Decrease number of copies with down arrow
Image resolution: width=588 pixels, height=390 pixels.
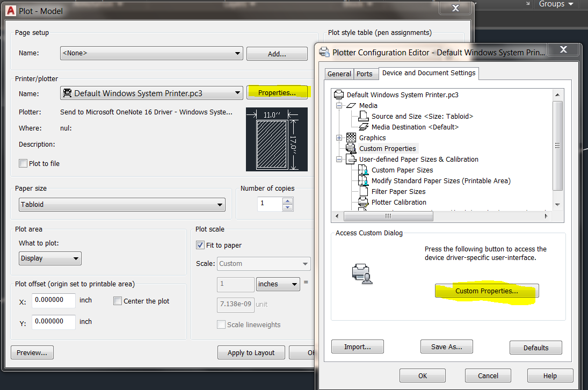click(288, 207)
